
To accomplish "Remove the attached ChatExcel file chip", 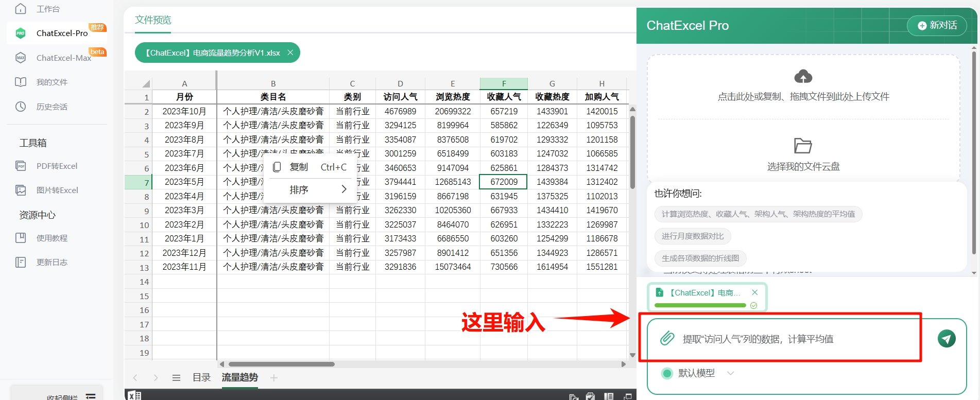I will point(754,292).
